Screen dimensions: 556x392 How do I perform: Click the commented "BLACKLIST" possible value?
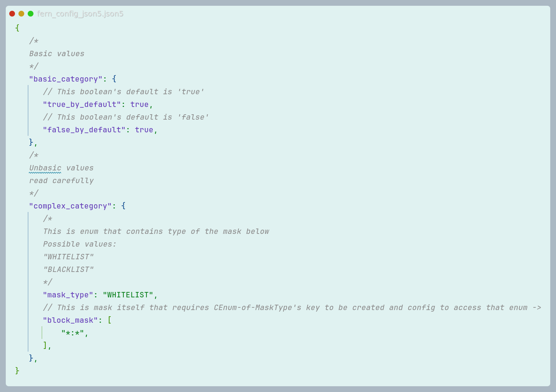click(68, 269)
